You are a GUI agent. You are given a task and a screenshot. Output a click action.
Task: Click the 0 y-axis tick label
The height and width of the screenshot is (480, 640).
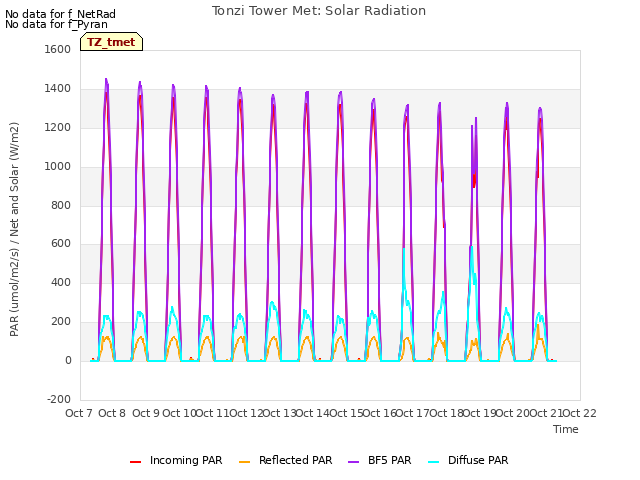(68, 360)
